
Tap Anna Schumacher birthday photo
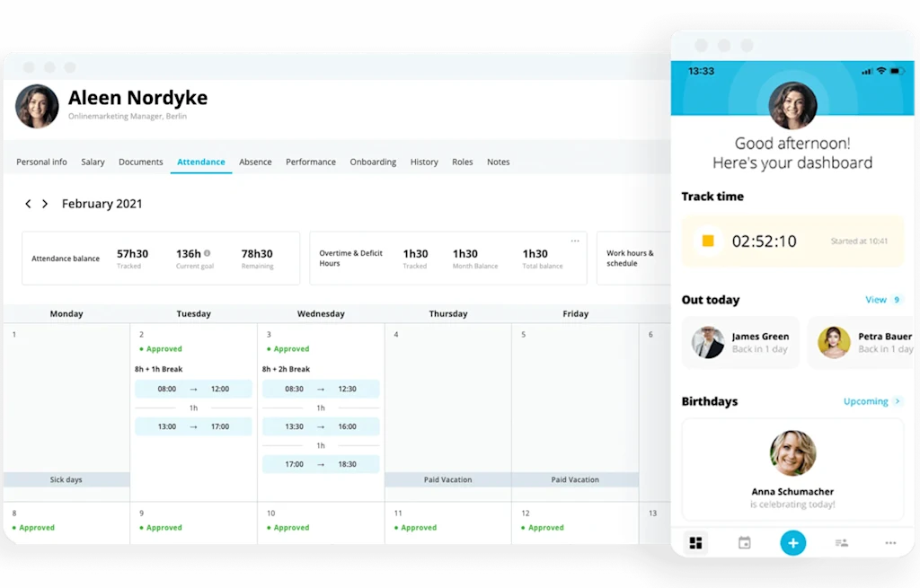point(792,453)
